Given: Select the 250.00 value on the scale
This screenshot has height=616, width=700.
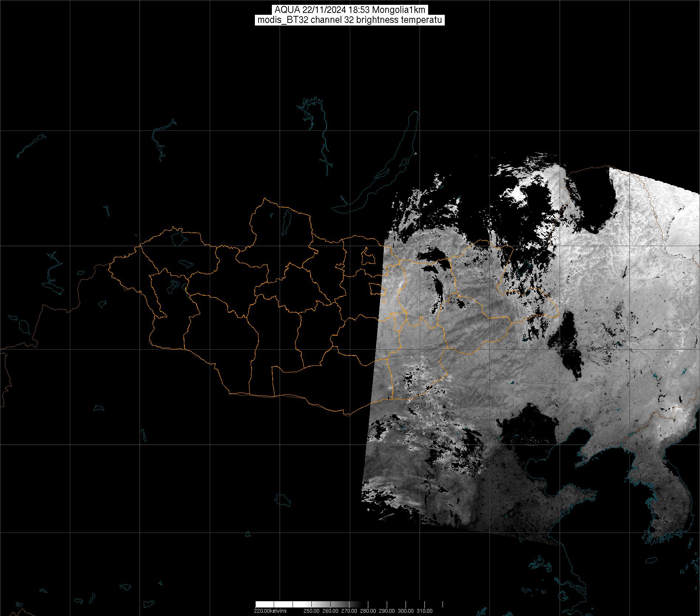Looking at the screenshot, I should pos(312,611).
